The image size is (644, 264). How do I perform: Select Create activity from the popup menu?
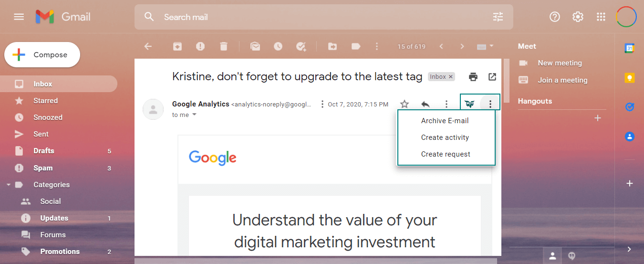point(445,137)
